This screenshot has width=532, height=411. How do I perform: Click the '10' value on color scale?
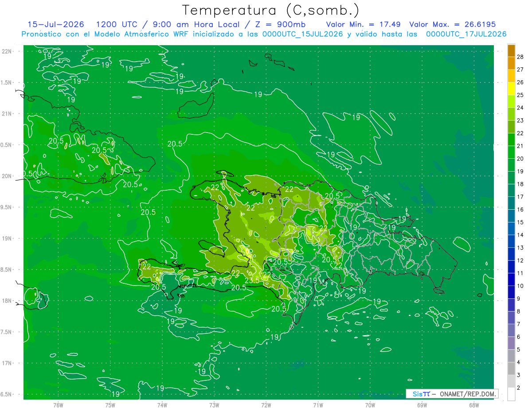click(x=520, y=286)
